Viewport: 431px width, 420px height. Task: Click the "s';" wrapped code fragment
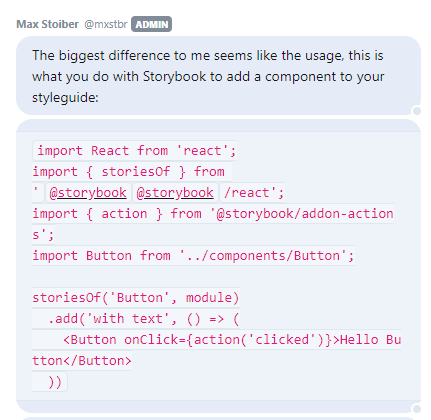click(43, 235)
